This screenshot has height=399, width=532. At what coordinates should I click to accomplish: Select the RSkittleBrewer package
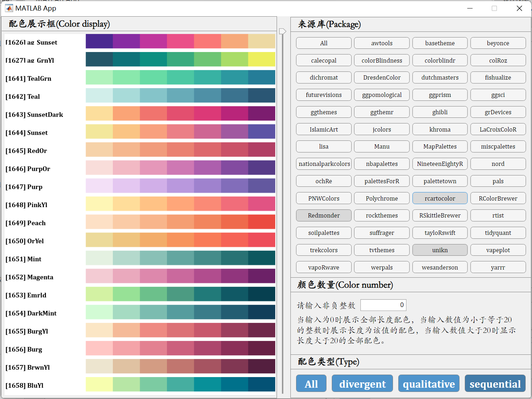tap(440, 215)
